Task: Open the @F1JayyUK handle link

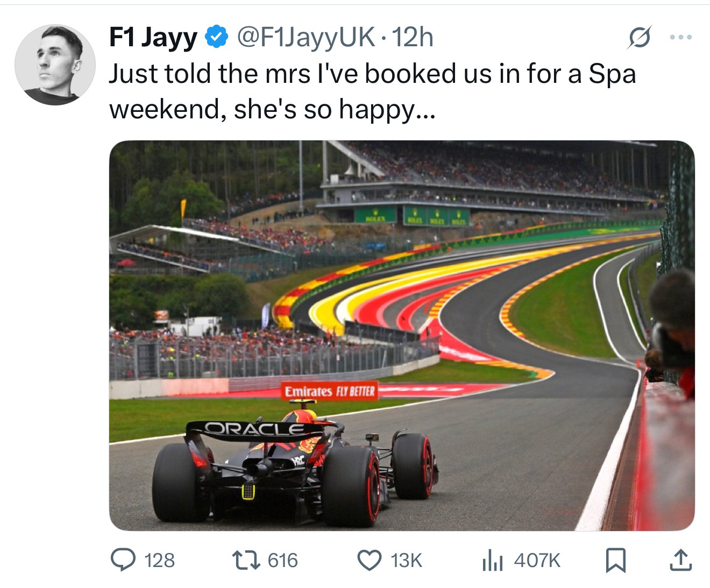Action: 306,37
